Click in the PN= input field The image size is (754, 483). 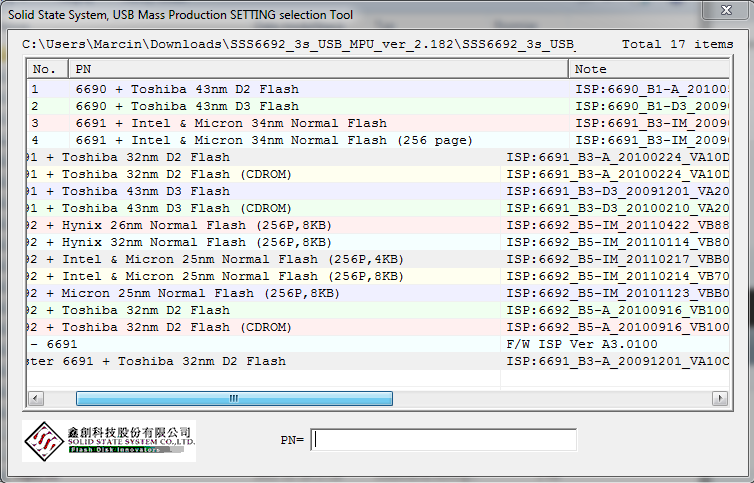443,440
